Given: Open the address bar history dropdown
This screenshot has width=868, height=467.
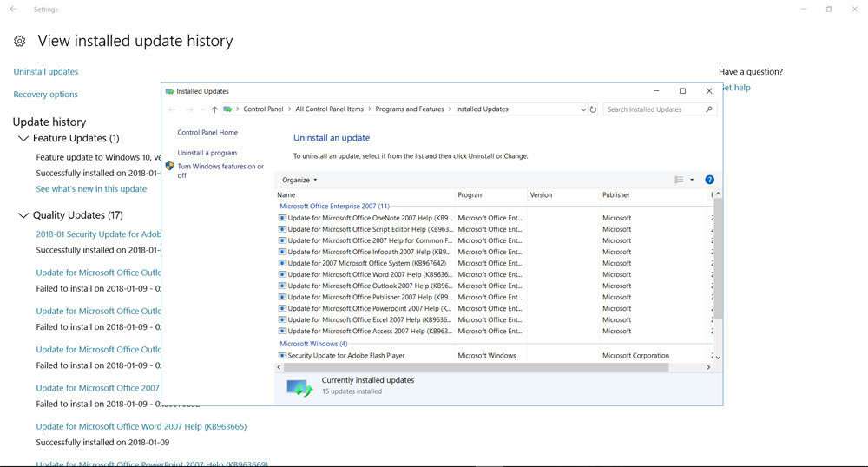Looking at the screenshot, I should (x=583, y=109).
